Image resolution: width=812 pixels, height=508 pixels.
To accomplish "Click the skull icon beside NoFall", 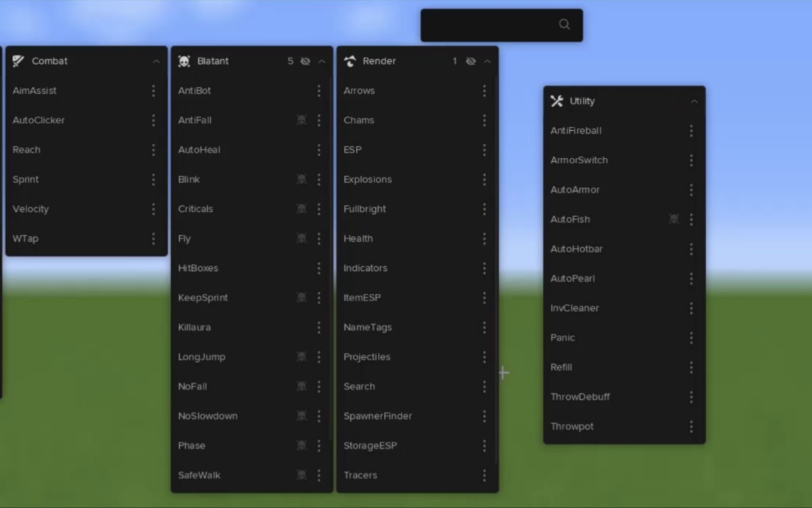I will 302,386.
